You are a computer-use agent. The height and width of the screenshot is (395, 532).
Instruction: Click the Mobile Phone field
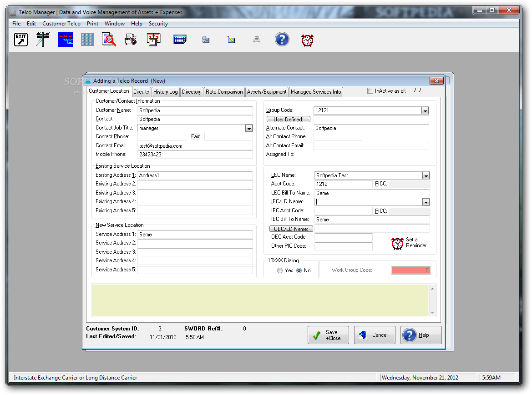point(195,155)
